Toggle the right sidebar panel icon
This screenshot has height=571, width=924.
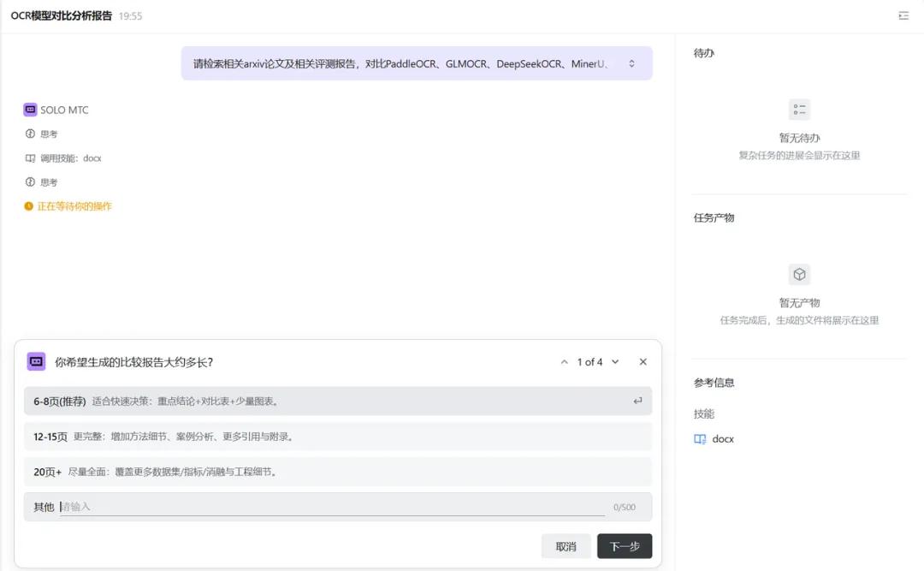pos(903,16)
